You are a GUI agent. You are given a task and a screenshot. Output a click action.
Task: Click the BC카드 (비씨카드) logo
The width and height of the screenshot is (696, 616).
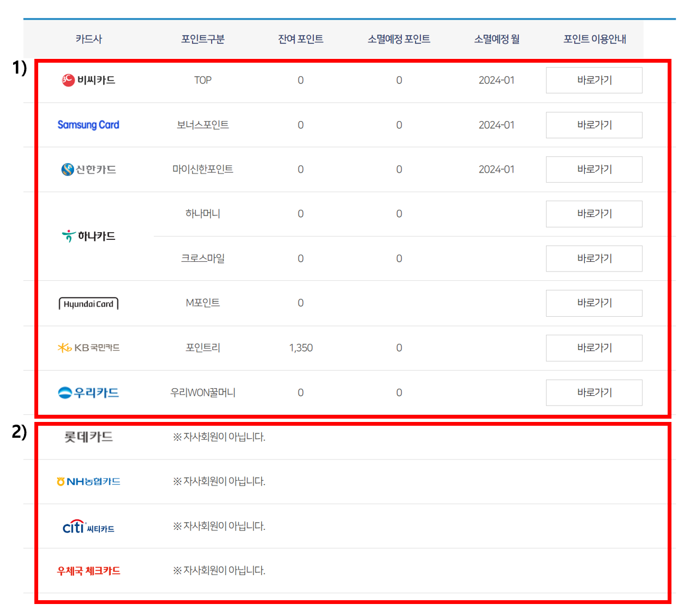(x=88, y=80)
